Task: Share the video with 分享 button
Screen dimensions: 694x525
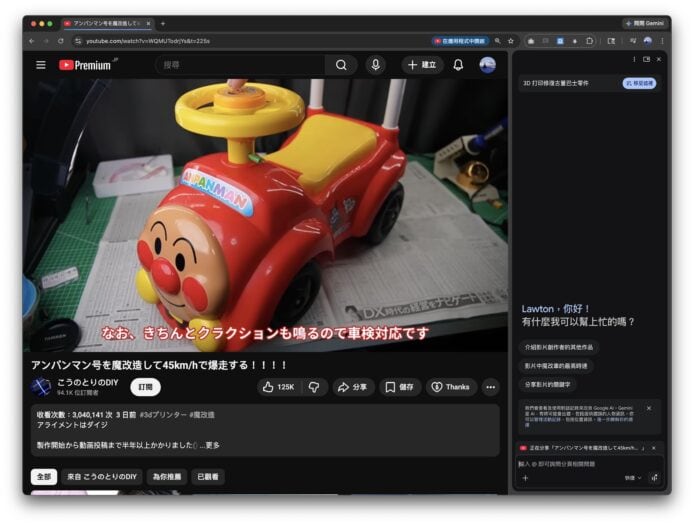Action: tap(353, 387)
